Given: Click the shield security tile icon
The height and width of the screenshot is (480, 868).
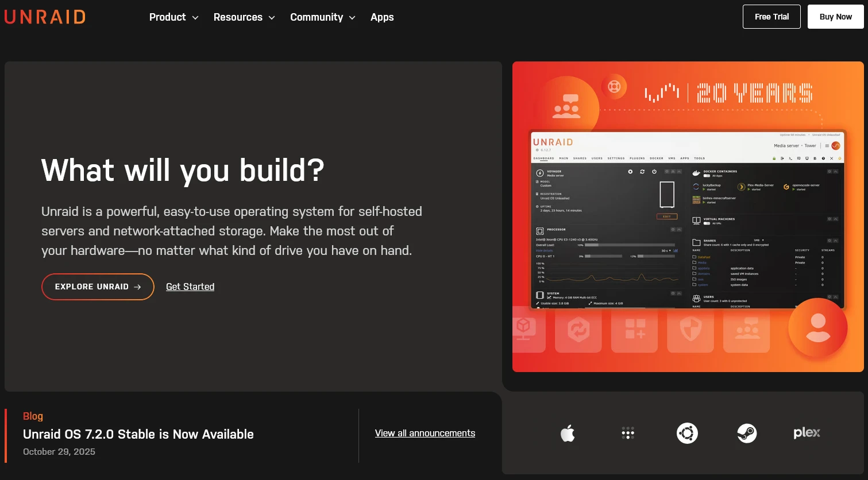Looking at the screenshot, I should coord(690,330).
